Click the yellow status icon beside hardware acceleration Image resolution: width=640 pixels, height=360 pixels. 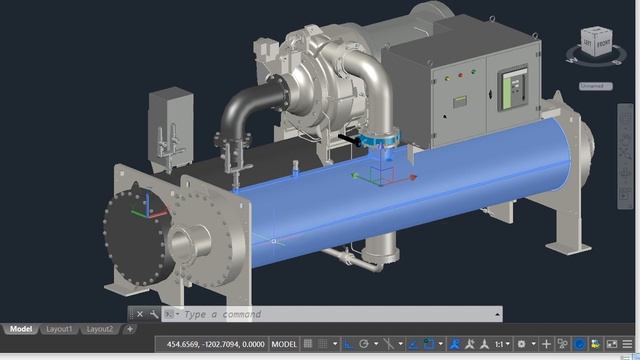(x=595, y=344)
